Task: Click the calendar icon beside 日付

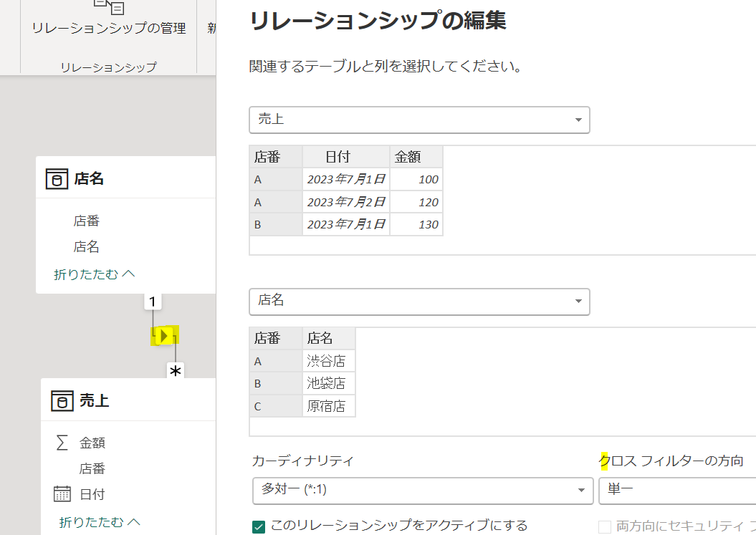Action: click(x=62, y=494)
